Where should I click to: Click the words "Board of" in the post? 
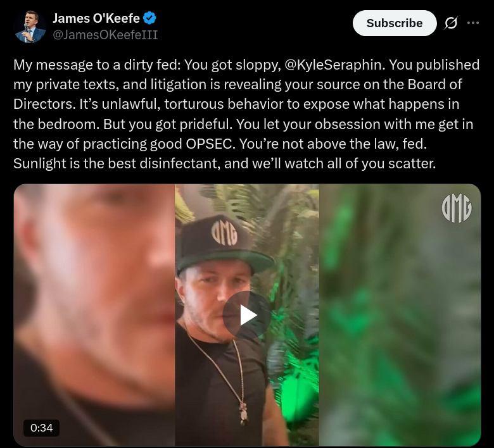point(434,84)
